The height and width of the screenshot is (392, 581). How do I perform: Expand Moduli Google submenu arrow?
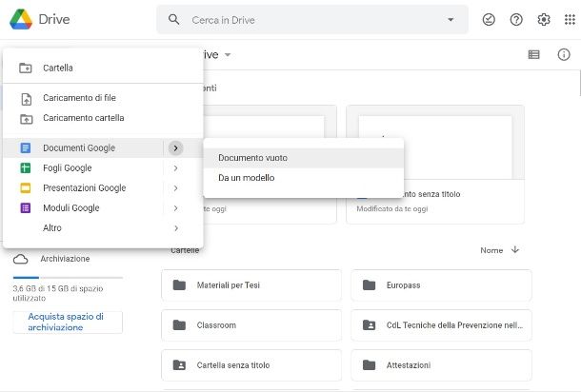[x=175, y=208]
